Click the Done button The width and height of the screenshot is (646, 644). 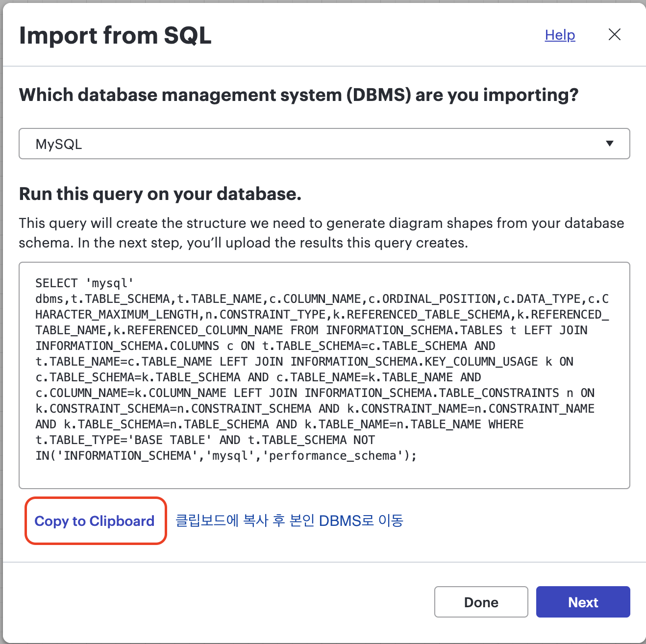point(481,602)
